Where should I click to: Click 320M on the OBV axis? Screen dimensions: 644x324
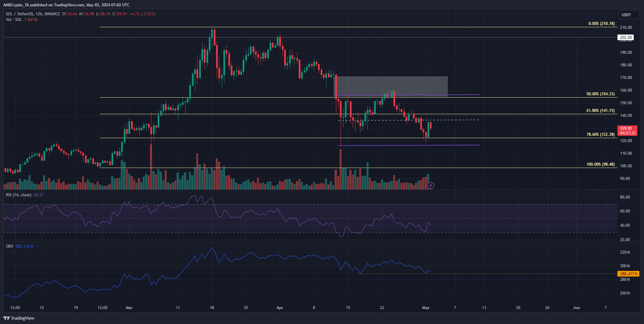(x=625, y=252)
